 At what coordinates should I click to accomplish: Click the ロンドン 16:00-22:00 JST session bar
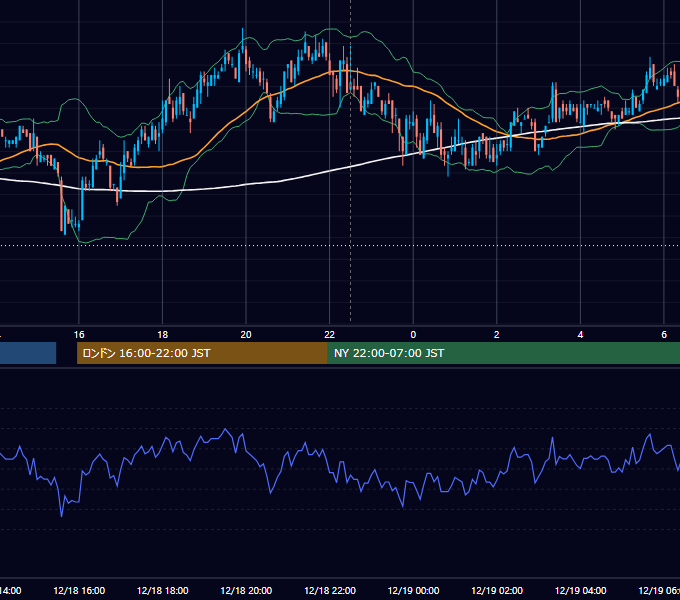pyautogui.click(x=202, y=353)
